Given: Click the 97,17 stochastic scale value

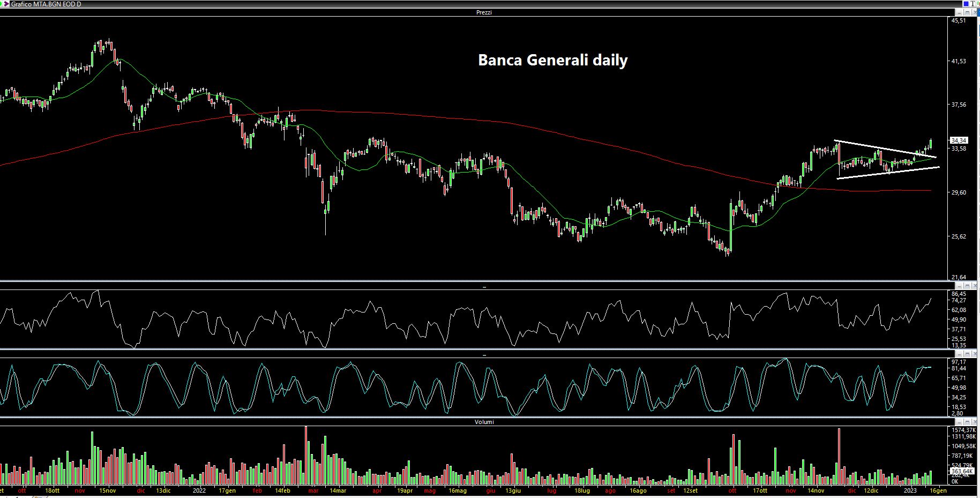Looking at the screenshot, I should click(x=959, y=362).
